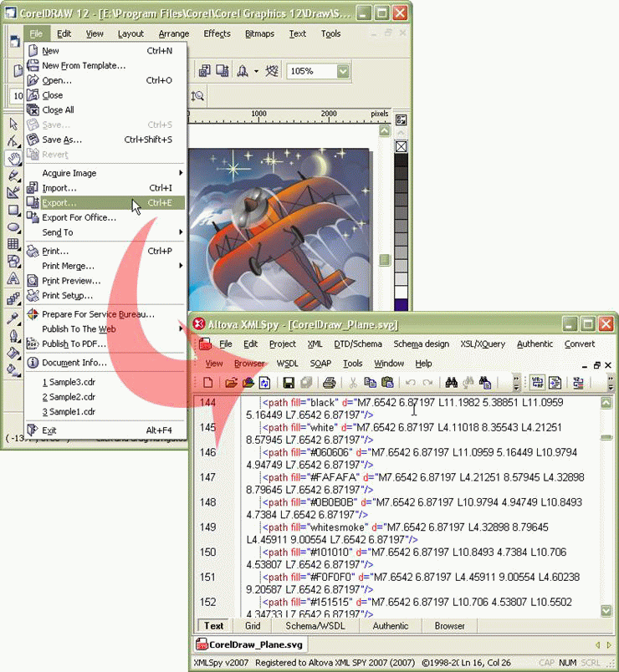Viewport: 619px width, 672px height.
Task: Switch to the Schema/WSDL view tab
Action: click(315, 626)
